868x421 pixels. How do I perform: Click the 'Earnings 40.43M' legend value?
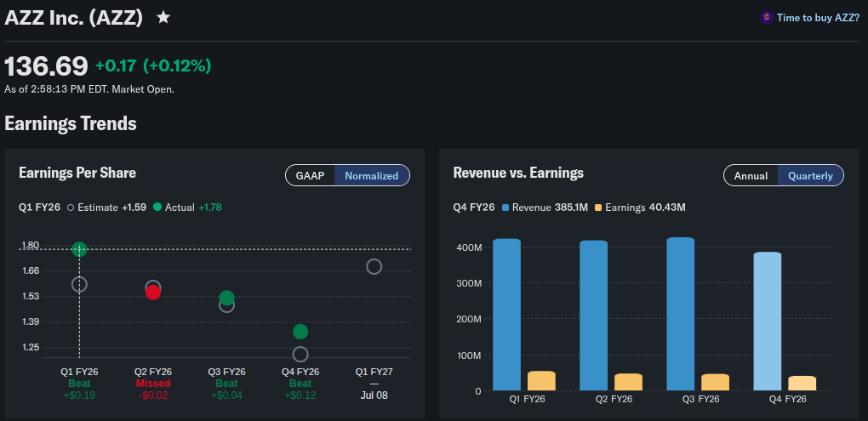click(x=645, y=208)
